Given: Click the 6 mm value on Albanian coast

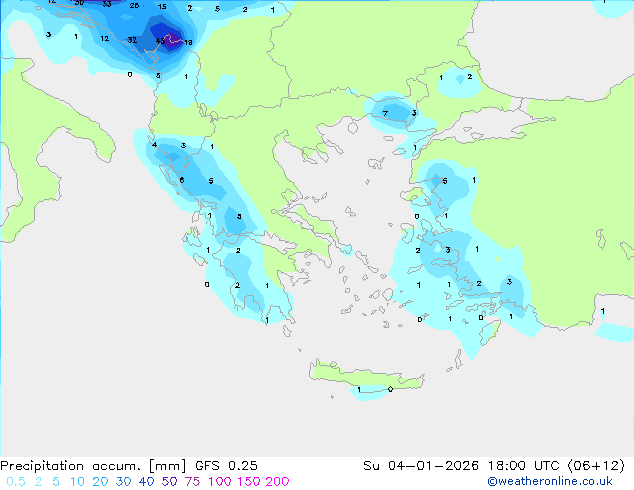Looking at the screenshot, I should click(x=182, y=180).
